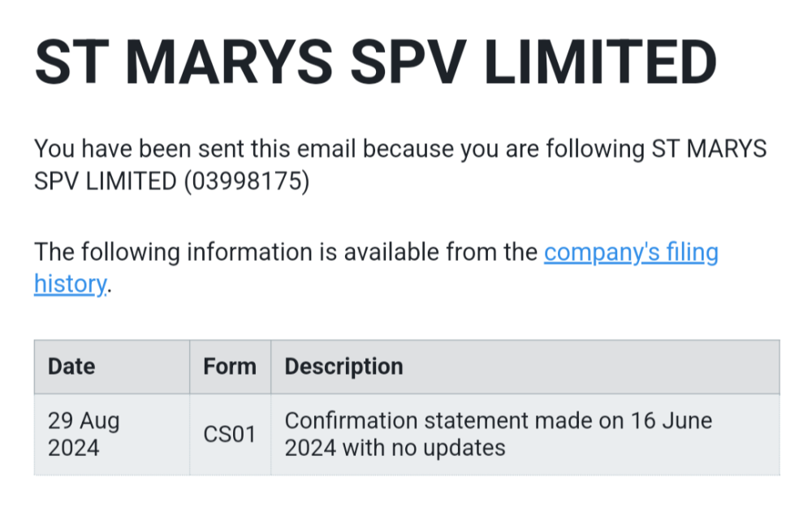Viewport: 812px width, 508px height.
Task: Click the Date column header
Action: [x=71, y=367]
